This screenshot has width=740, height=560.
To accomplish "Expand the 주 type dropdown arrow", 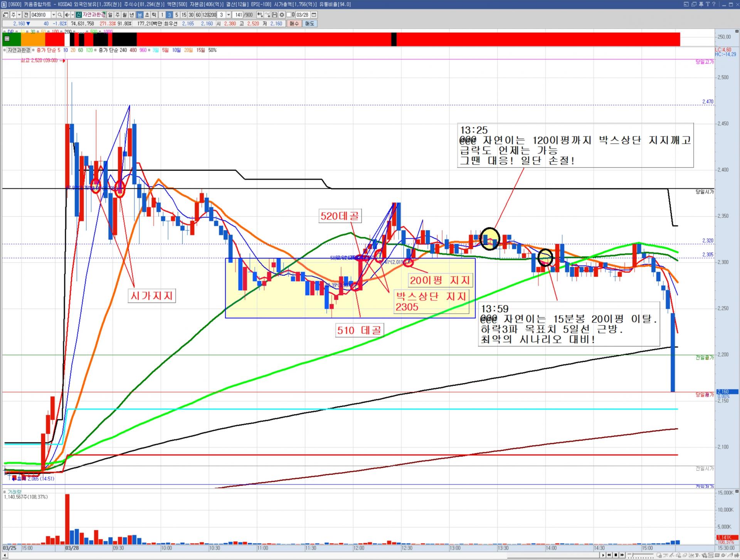I will (x=19, y=15).
